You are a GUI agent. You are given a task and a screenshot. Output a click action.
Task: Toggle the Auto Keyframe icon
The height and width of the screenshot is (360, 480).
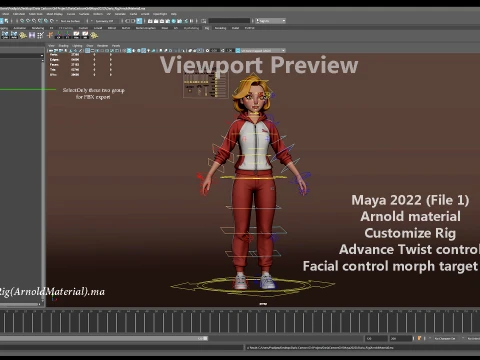pos(419,338)
